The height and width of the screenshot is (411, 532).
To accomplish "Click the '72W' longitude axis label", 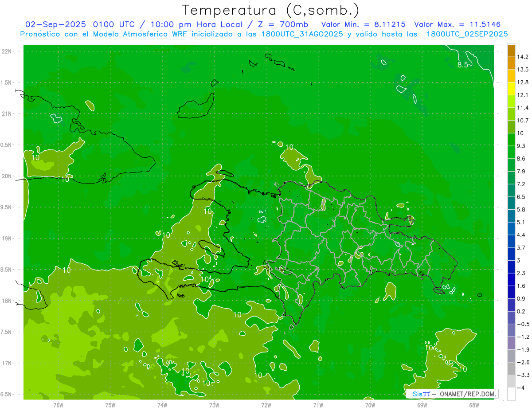I will 266,405.
